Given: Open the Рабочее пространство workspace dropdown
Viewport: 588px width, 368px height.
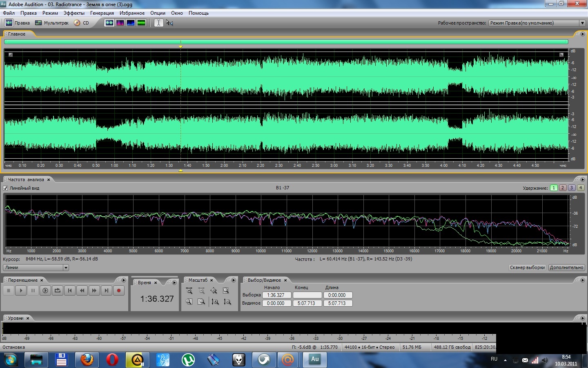Looking at the screenshot, I should [x=537, y=23].
